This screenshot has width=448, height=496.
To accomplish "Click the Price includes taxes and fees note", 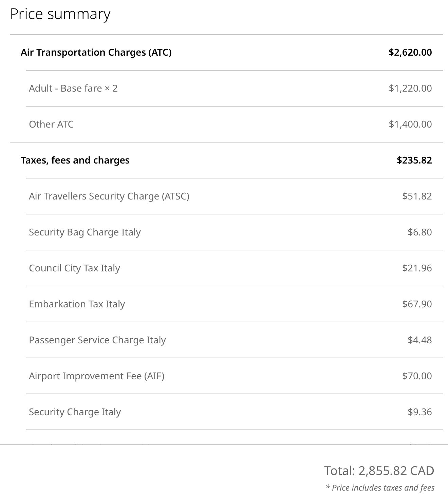I will (380, 488).
